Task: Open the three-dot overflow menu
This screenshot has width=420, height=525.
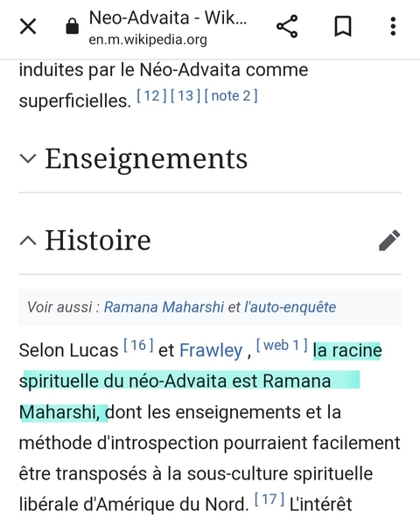Action: [x=393, y=26]
